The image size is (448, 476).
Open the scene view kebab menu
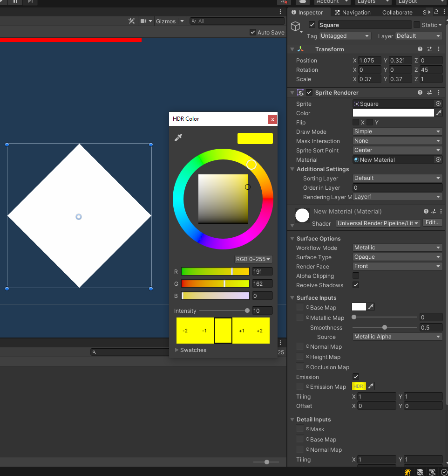point(280,12)
